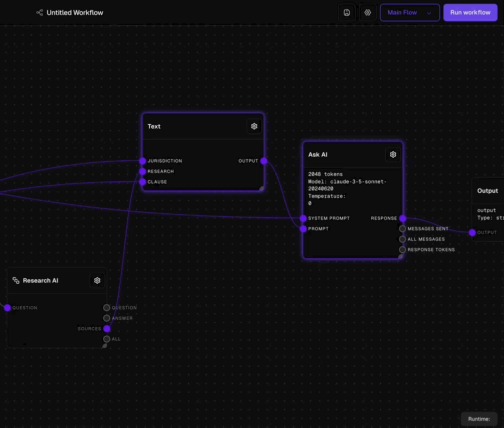Open the Main Flow dropdown
504x428 pixels.
coord(409,12)
